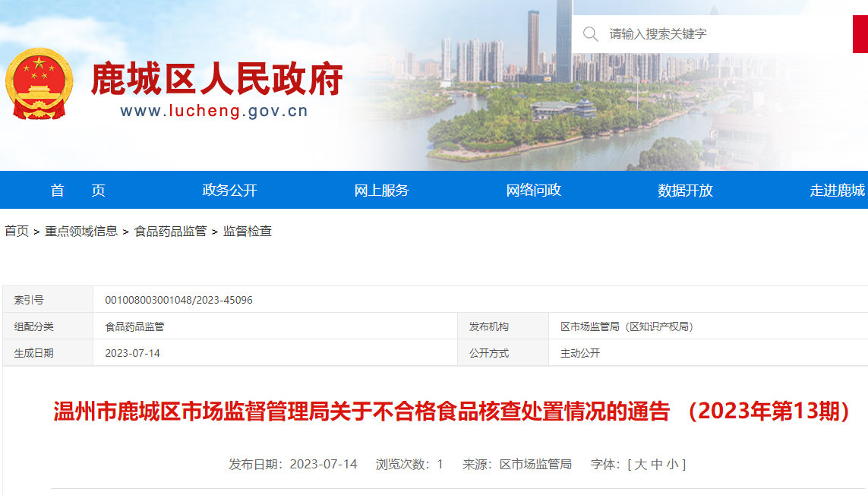Click the red button beside search box
The width and height of the screenshot is (868, 495).
pos(860,34)
